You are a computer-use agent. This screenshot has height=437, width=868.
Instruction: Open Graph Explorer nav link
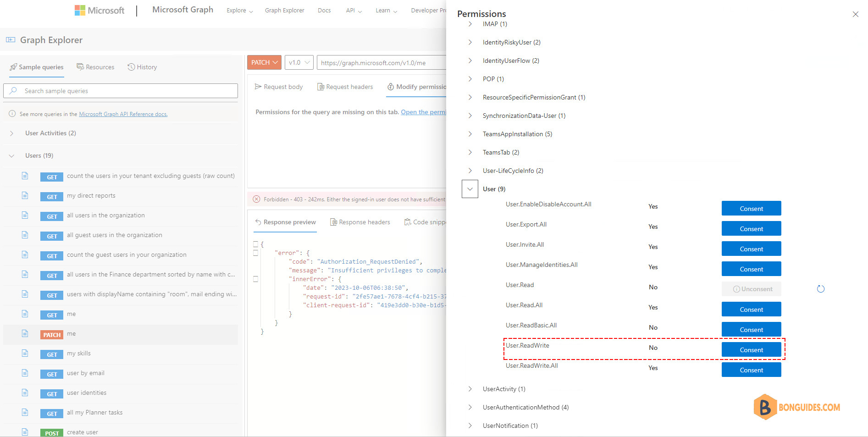(284, 11)
